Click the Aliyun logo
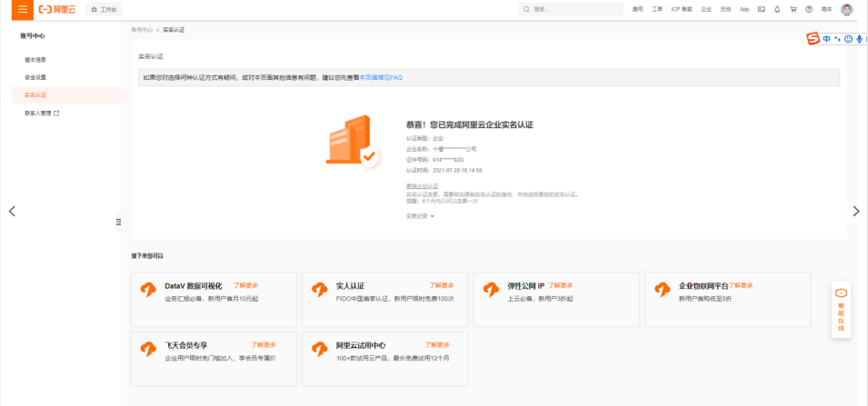The width and height of the screenshot is (868, 406). (x=57, y=9)
